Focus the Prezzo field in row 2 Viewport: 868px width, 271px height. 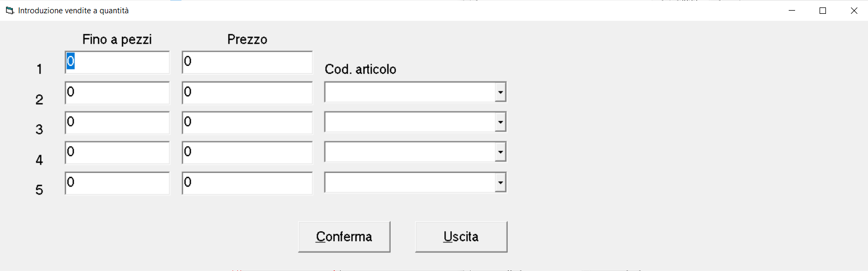(x=247, y=92)
